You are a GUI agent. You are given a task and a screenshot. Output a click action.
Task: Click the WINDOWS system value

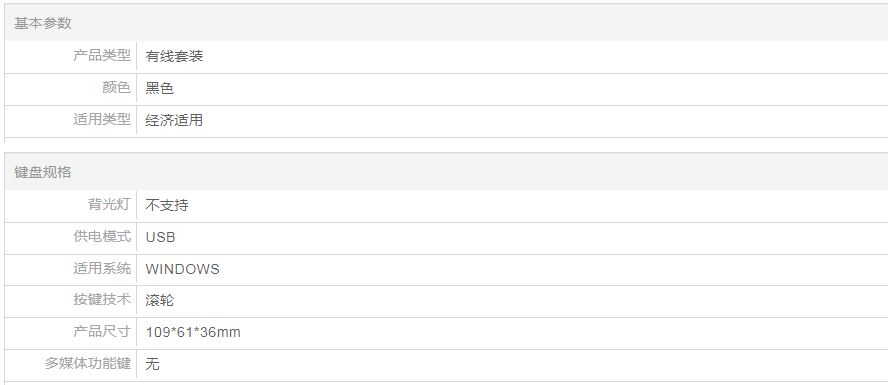click(182, 269)
